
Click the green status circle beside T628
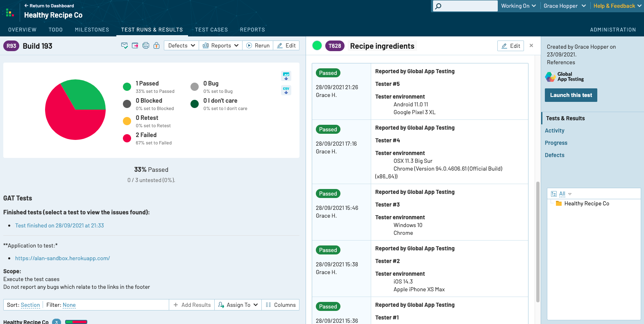pyautogui.click(x=317, y=46)
